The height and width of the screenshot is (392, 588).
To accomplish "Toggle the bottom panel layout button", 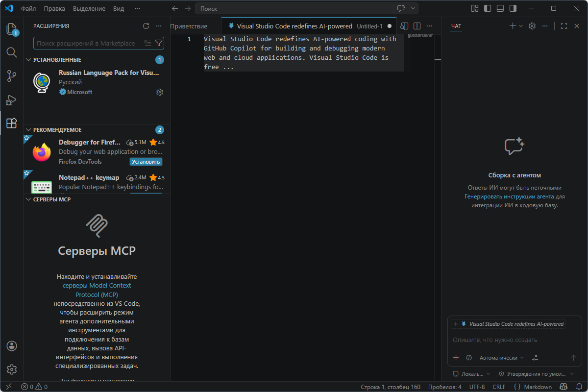I will (500, 8).
